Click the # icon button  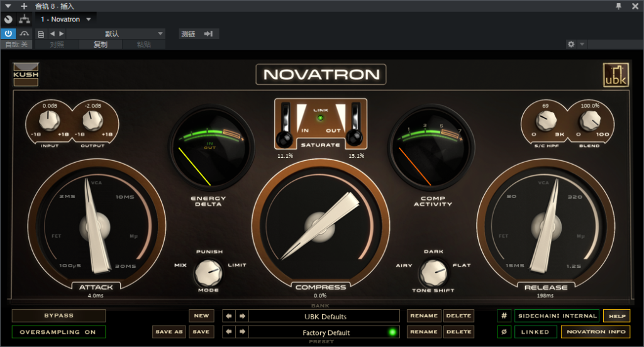(504, 316)
